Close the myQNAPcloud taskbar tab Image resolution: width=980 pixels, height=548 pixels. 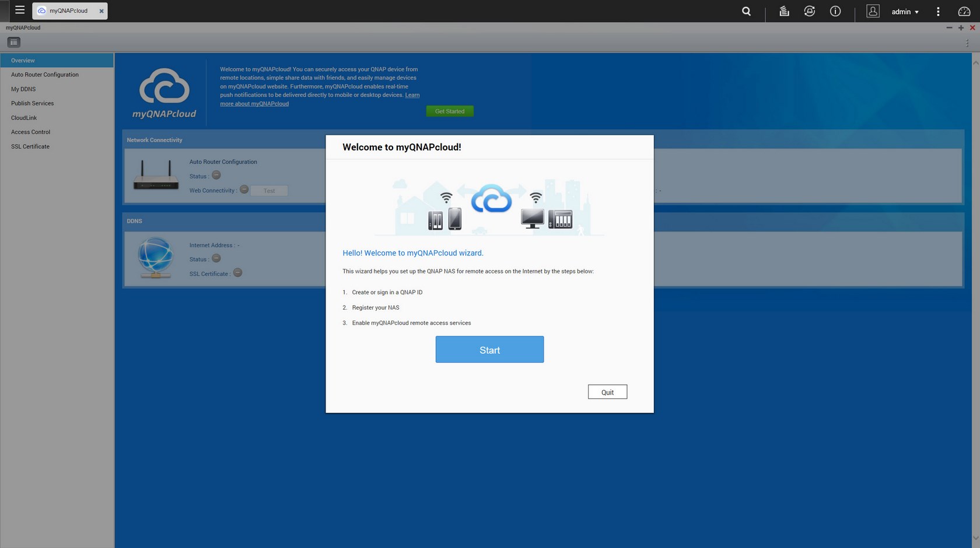pyautogui.click(x=101, y=11)
